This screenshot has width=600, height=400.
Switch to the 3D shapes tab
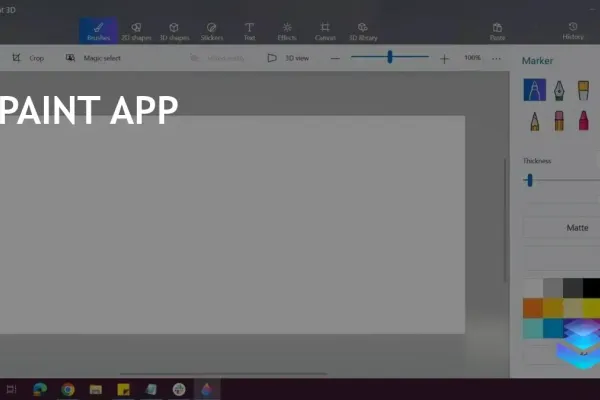click(174, 31)
